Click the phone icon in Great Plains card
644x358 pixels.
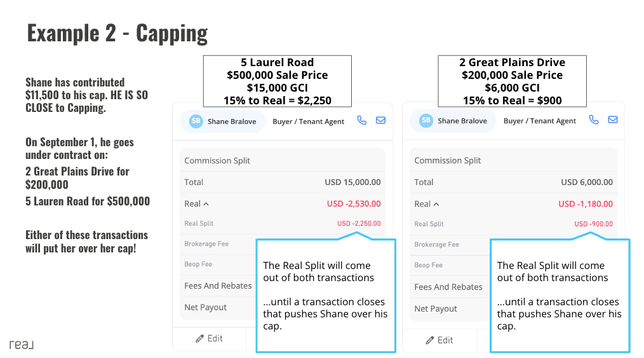593,120
